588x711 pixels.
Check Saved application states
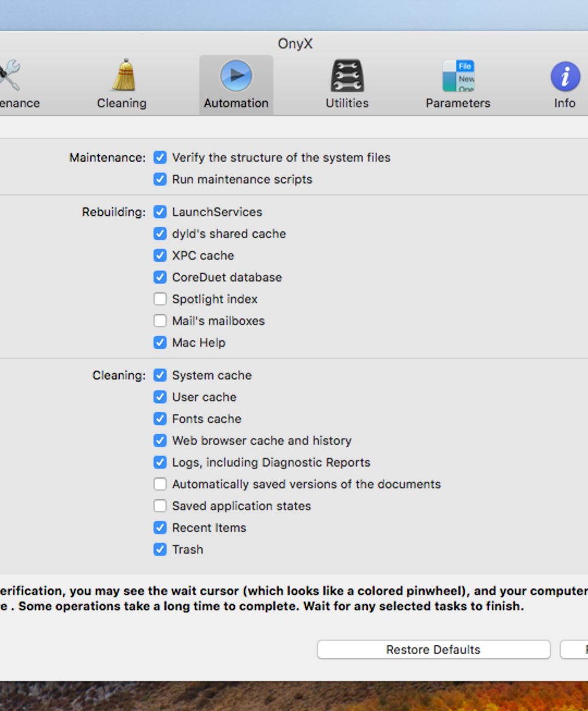(160, 506)
